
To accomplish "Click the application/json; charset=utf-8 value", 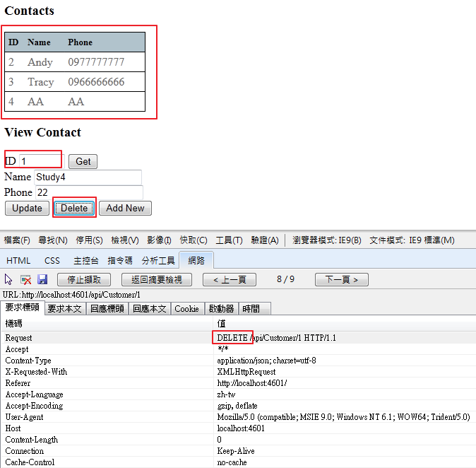I will click(x=266, y=361).
